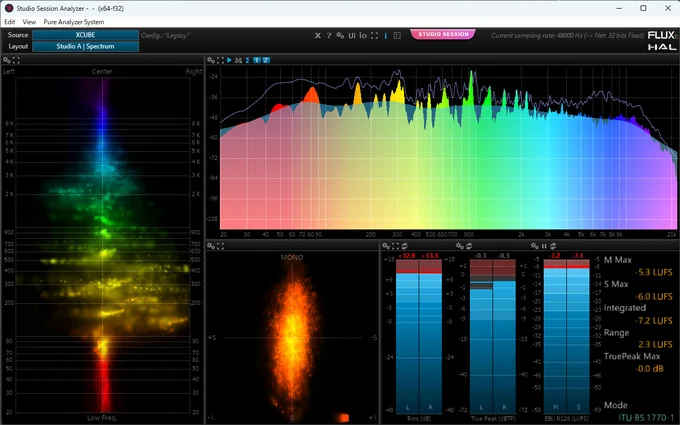
Task: Click the ITU BS.1770-1 mode value
Action: pyautogui.click(x=646, y=418)
